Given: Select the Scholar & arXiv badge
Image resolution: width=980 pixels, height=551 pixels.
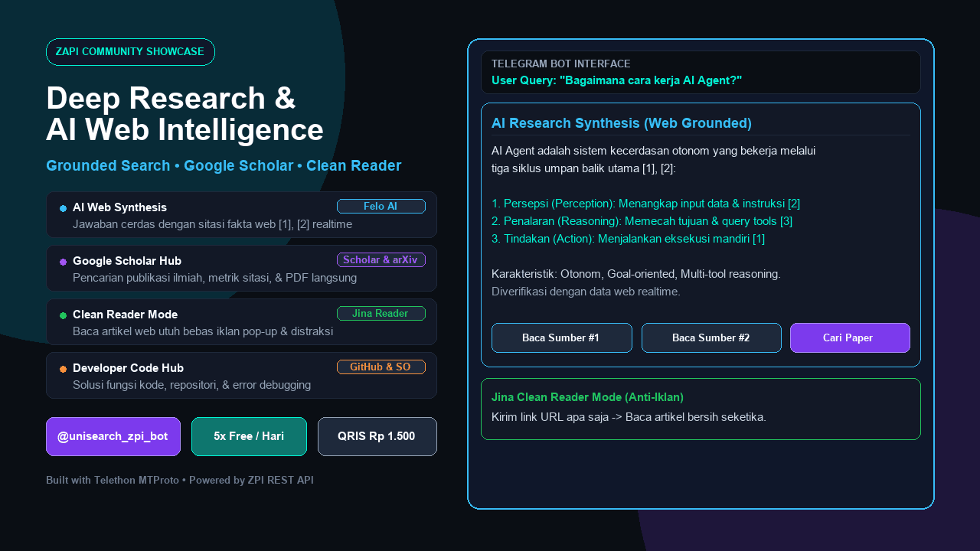Looking at the screenshot, I should point(381,260).
